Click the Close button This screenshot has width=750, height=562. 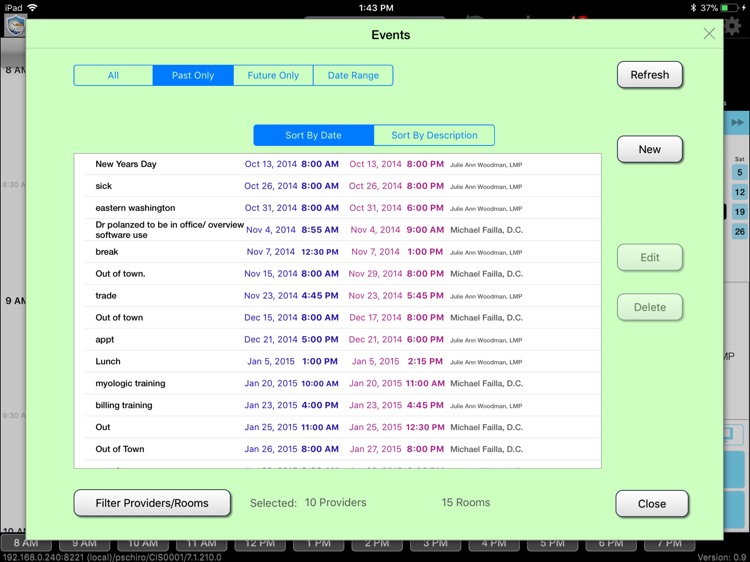click(x=652, y=504)
